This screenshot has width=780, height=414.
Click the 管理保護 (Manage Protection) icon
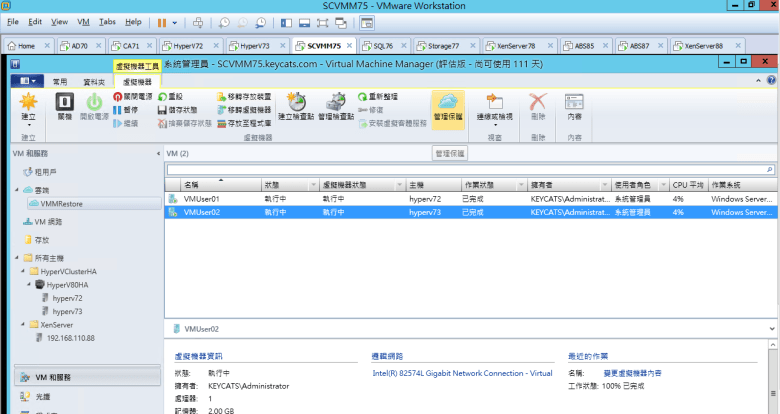[x=449, y=106]
